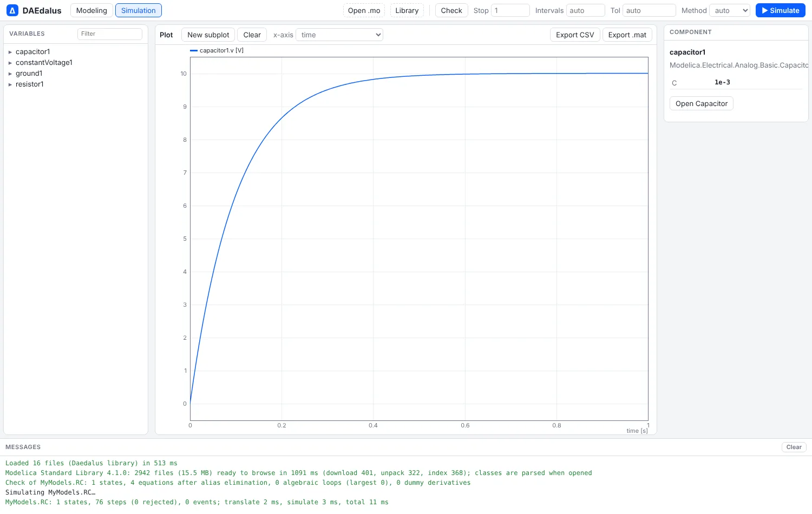This screenshot has height=514, width=812.
Task: Expand the ground1 variable node
Action: pyautogui.click(x=10, y=74)
